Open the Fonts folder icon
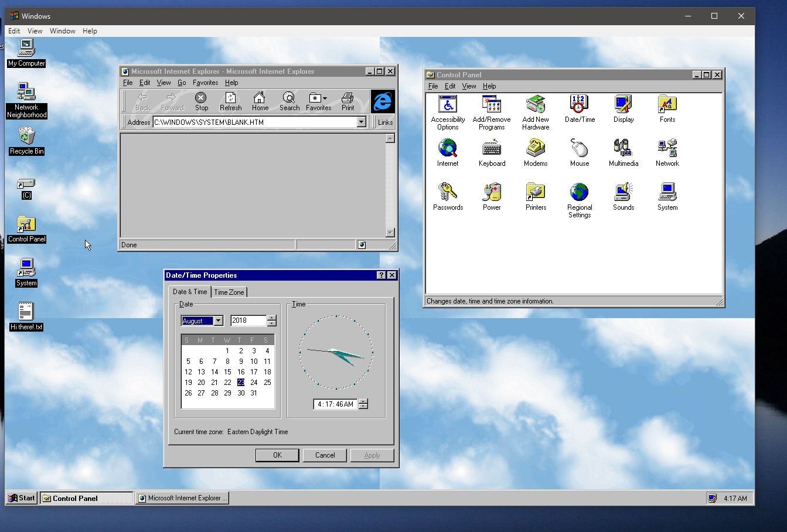The width and height of the screenshot is (787, 532). pos(667,108)
